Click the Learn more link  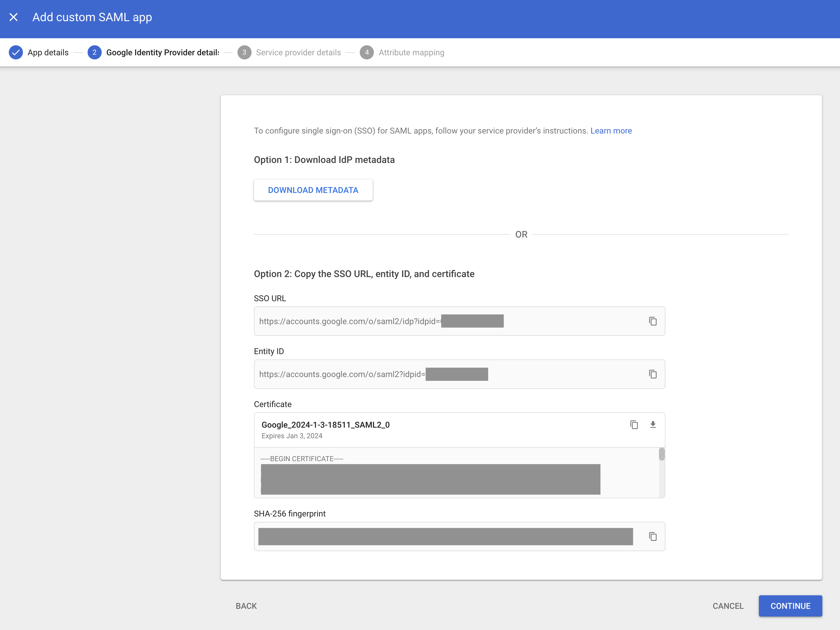610,130
